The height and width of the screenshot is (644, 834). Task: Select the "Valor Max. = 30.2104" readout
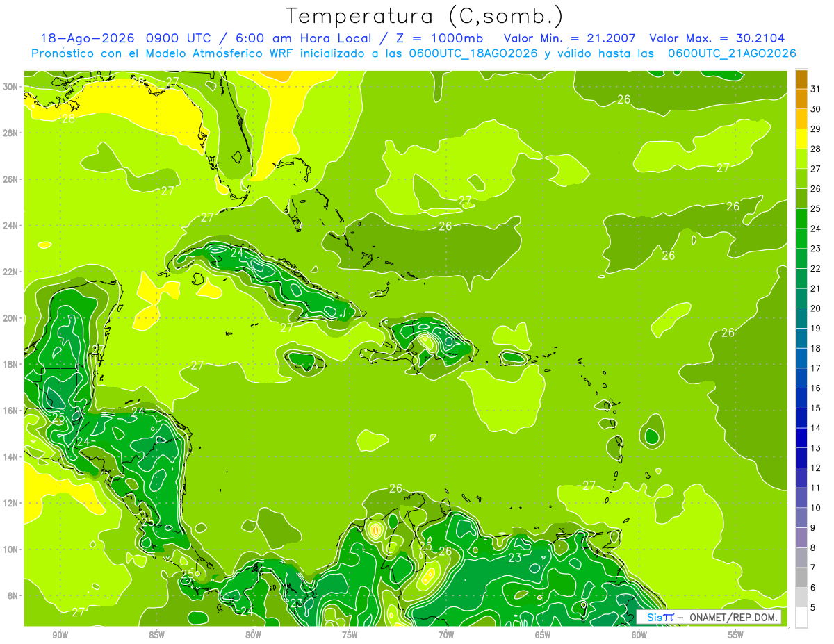coord(717,38)
